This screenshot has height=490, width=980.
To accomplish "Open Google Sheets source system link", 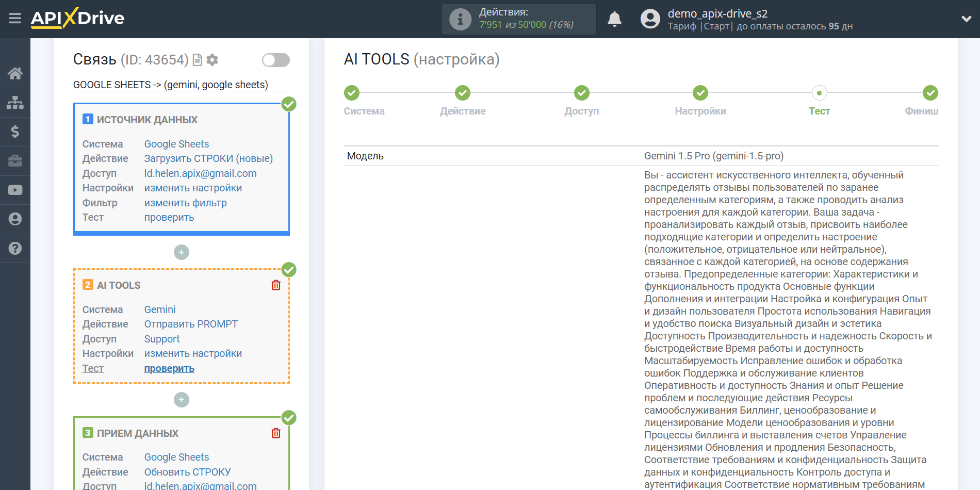I will 176,144.
